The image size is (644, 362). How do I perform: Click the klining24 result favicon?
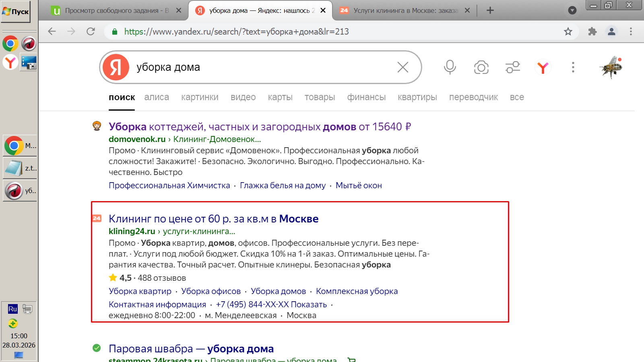97,218
